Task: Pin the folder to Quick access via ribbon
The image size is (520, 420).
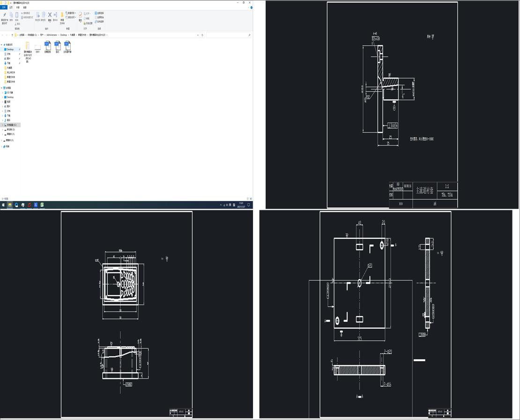Action: pyautogui.click(x=4, y=19)
